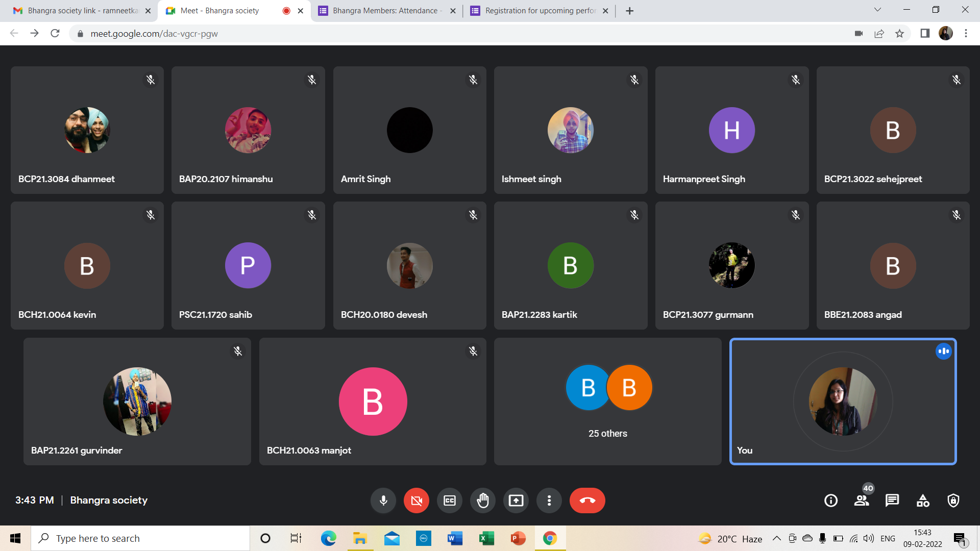
Task: Raise hand using the hand icon
Action: pyautogui.click(x=483, y=500)
